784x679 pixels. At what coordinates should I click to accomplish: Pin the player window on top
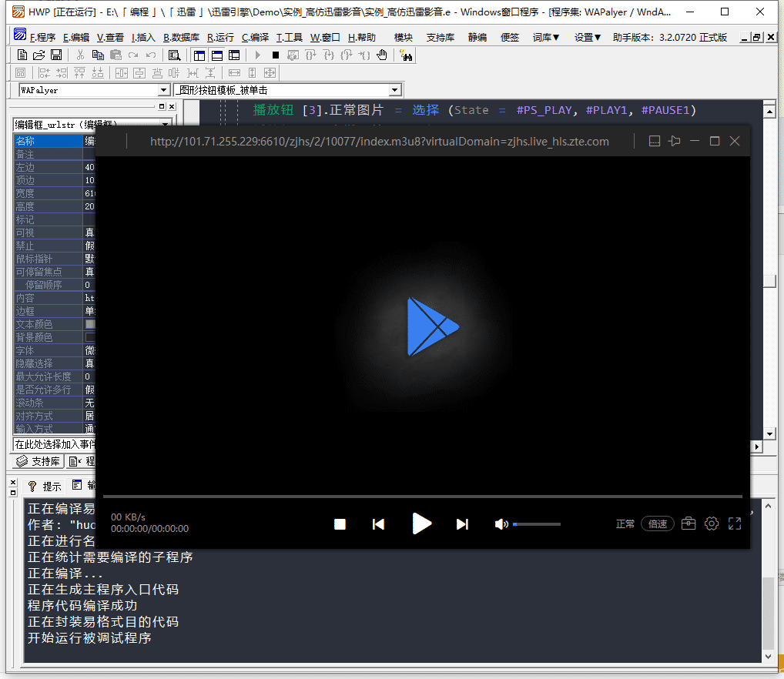(675, 141)
